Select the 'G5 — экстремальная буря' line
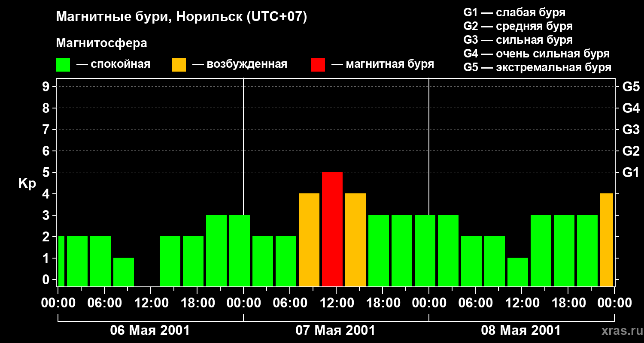 (x=538, y=67)
